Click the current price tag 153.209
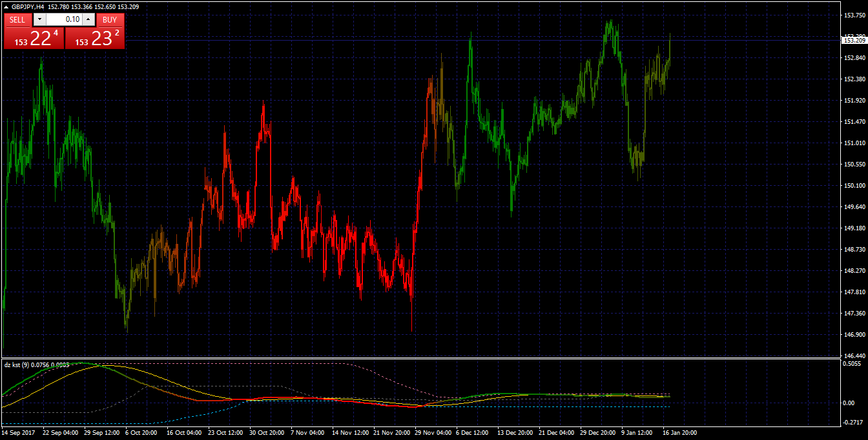Screen dimensions: 868x440 [854, 40]
